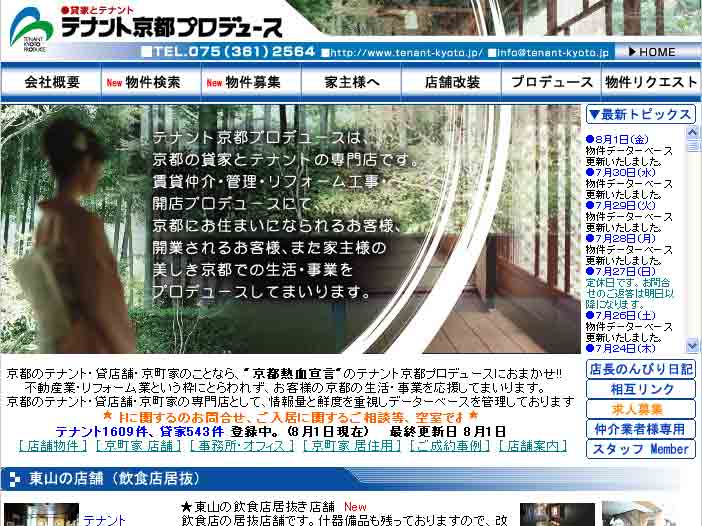
Task: Select the 7月30日(水) topic entry
Action: click(x=621, y=173)
